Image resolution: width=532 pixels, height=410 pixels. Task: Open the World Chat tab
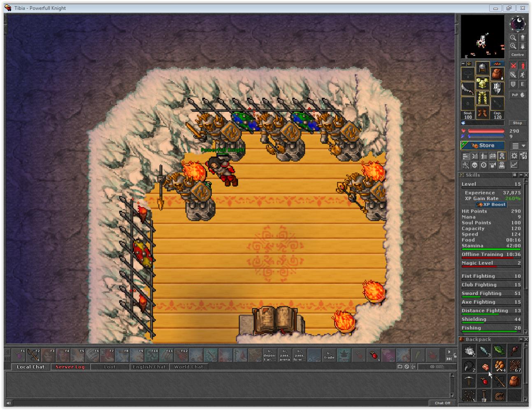pos(188,367)
